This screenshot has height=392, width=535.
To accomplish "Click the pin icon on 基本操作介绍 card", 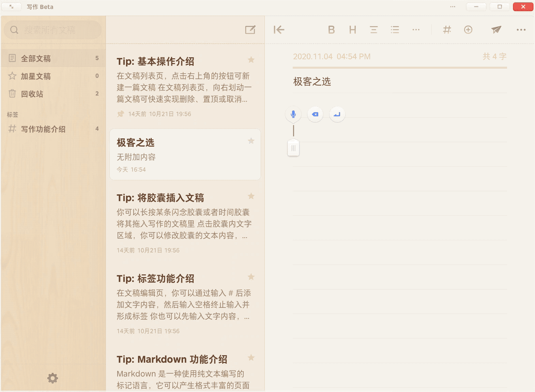I will pos(121,114).
